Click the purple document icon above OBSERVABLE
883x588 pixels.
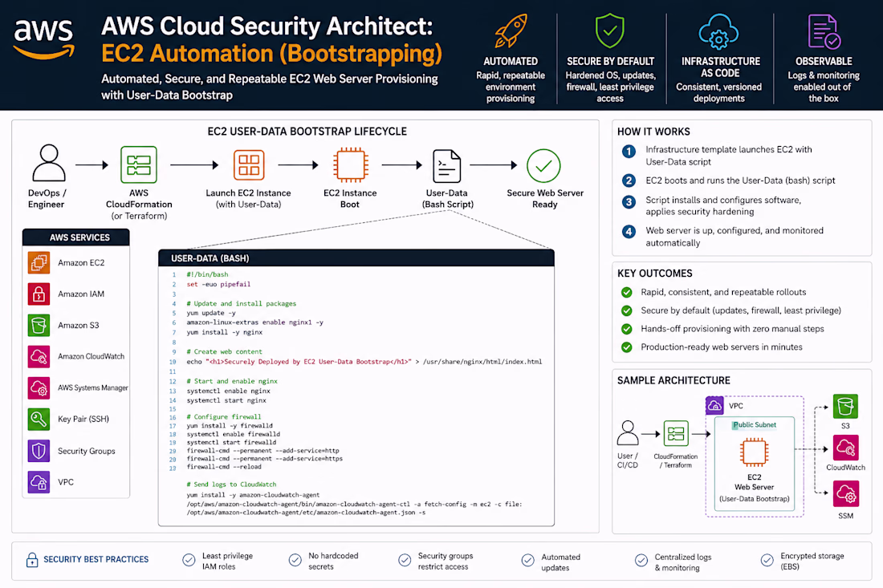(x=824, y=31)
